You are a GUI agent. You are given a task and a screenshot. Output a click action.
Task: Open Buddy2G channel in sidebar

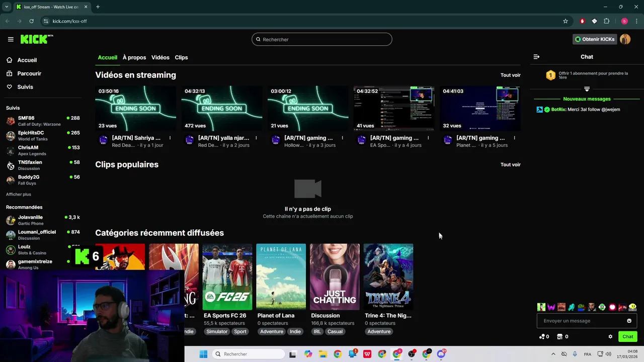[x=43, y=179]
